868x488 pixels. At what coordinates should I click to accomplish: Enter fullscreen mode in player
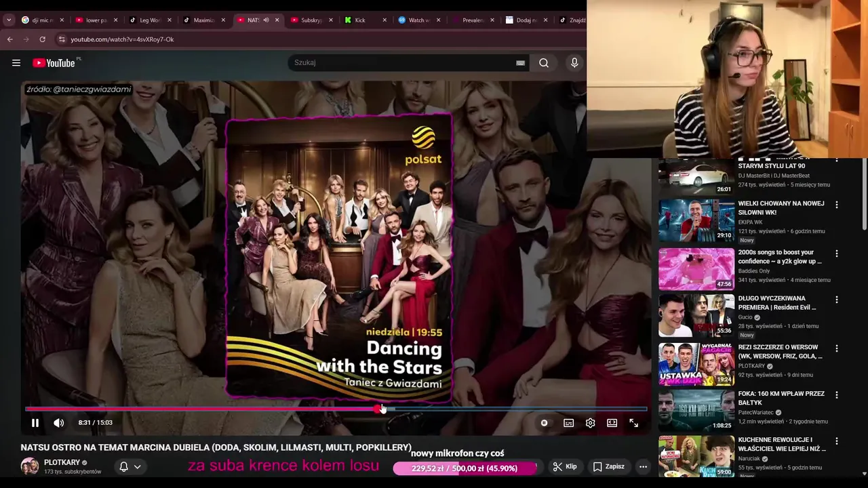(633, 423)
